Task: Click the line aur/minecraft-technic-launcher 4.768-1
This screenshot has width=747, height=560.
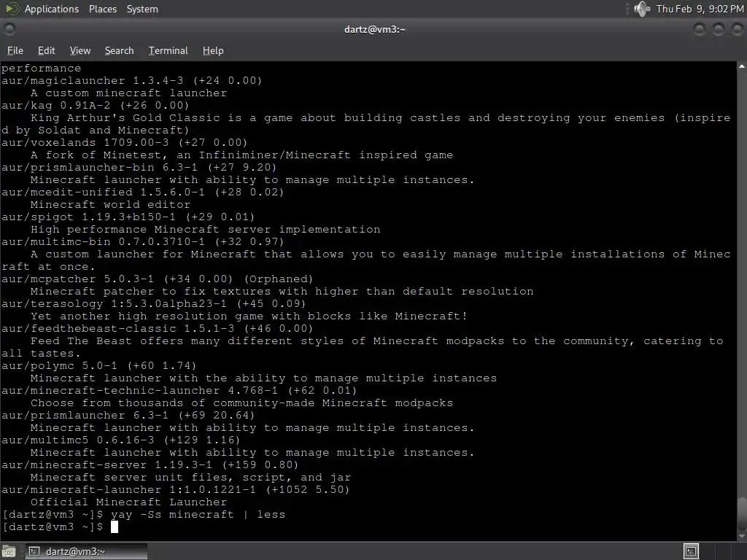Action: pos(179,390)
